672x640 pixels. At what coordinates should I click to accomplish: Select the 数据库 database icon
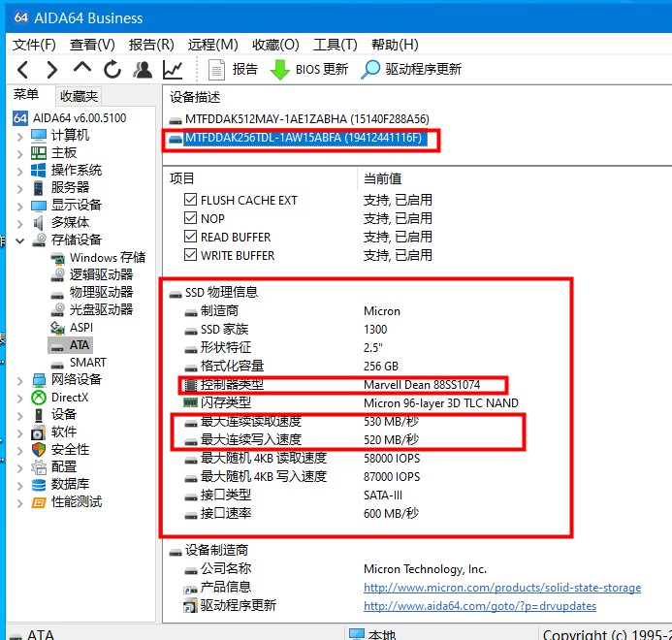(39, 485)
